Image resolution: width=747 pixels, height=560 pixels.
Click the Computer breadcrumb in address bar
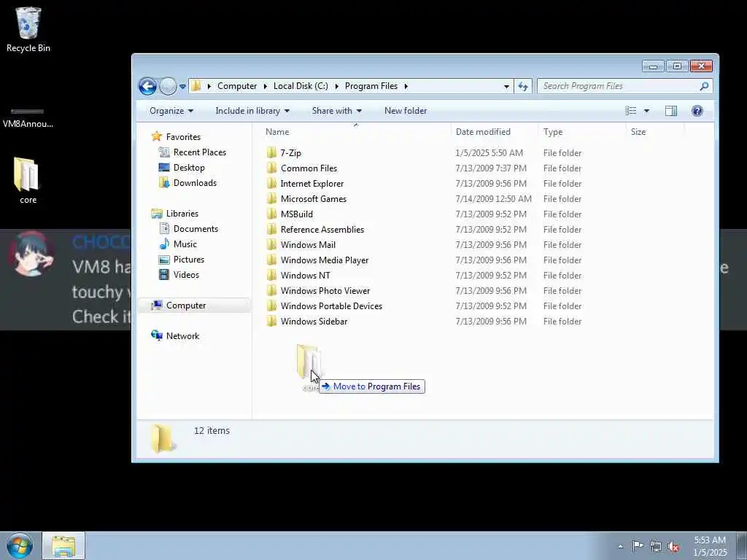tap(237, 86)
